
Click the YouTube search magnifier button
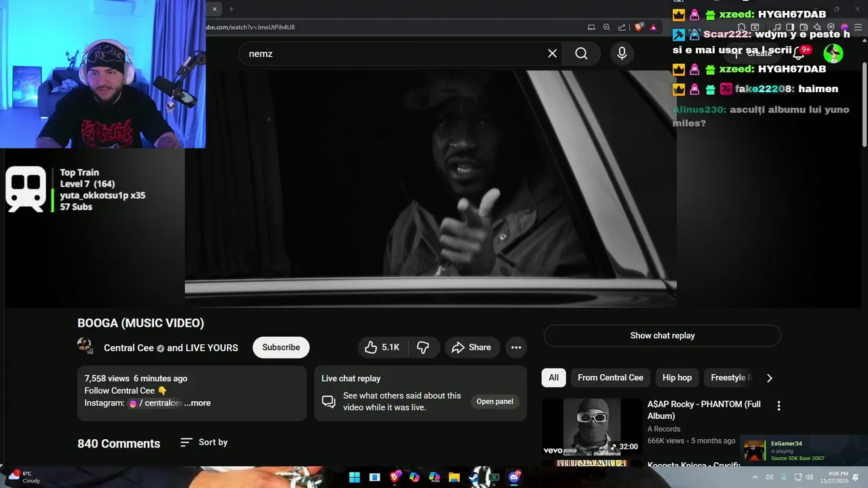[581, 54]
